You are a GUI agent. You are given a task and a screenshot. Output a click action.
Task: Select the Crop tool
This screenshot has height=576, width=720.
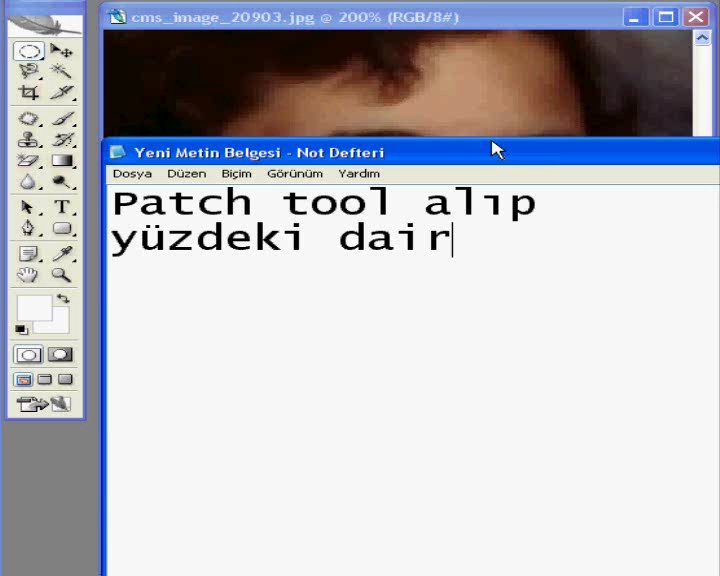(x=29, y=92)
